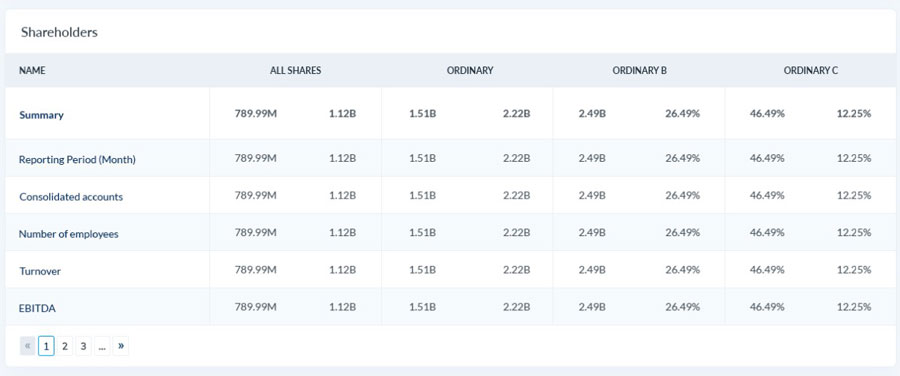900x376 pixels.
Task: Click 1.51B in Number of employees row
Action: pyautogui.click(x=423, y=232)
